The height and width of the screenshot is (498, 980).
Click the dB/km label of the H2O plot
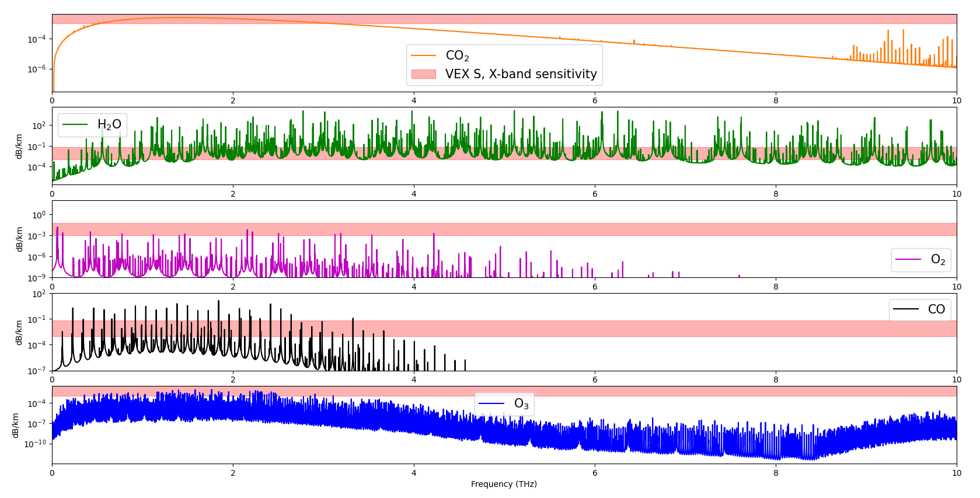click(19, 147)
